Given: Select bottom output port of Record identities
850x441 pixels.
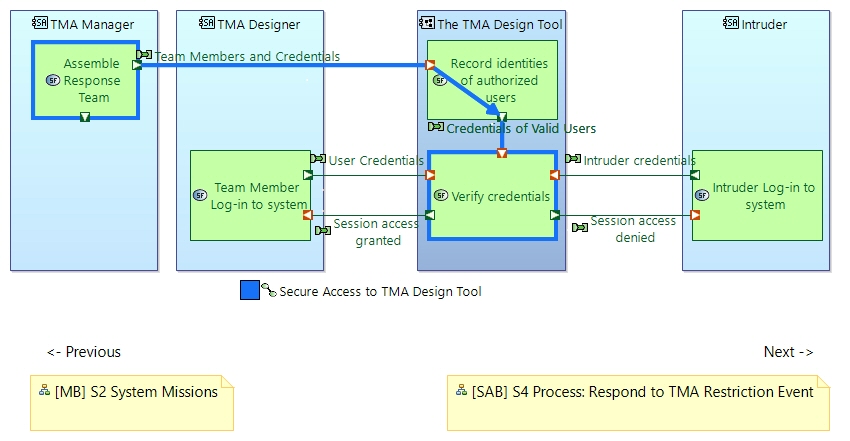Looking at the screenshot, I should [x=503, y=117].
